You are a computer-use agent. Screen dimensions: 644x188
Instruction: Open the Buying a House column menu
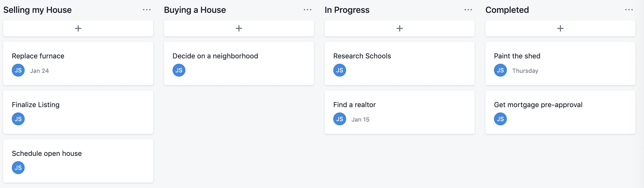(307, 10)
